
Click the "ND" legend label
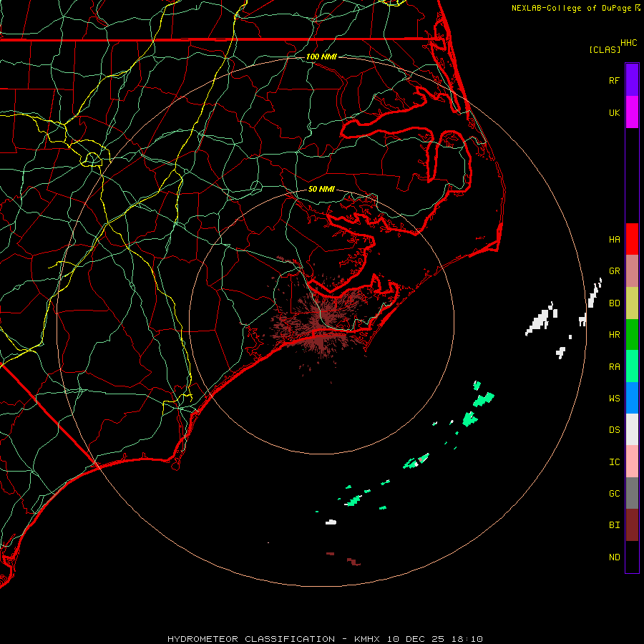tap(614, 557)
